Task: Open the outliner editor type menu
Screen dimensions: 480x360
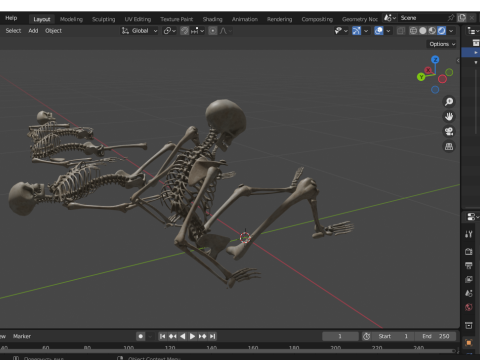Action: pyautogui.click(x=472, y=31)
